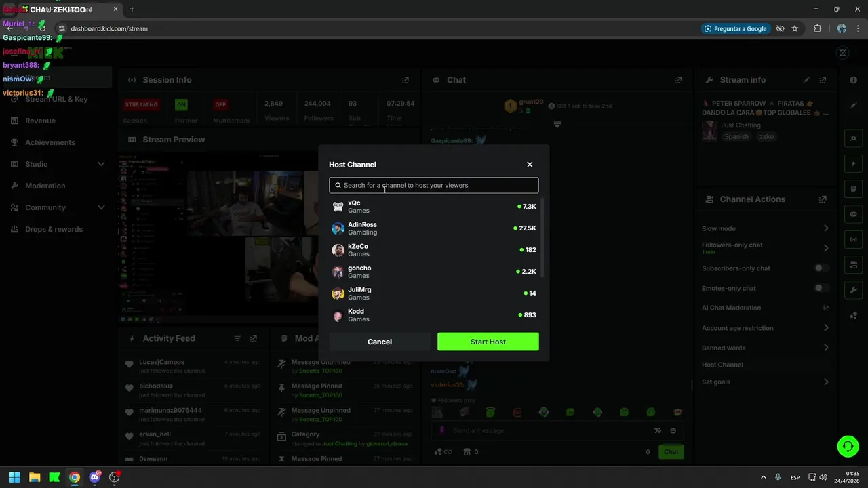
Task: Click the host list scrollbar
Action: coord(542,237)
